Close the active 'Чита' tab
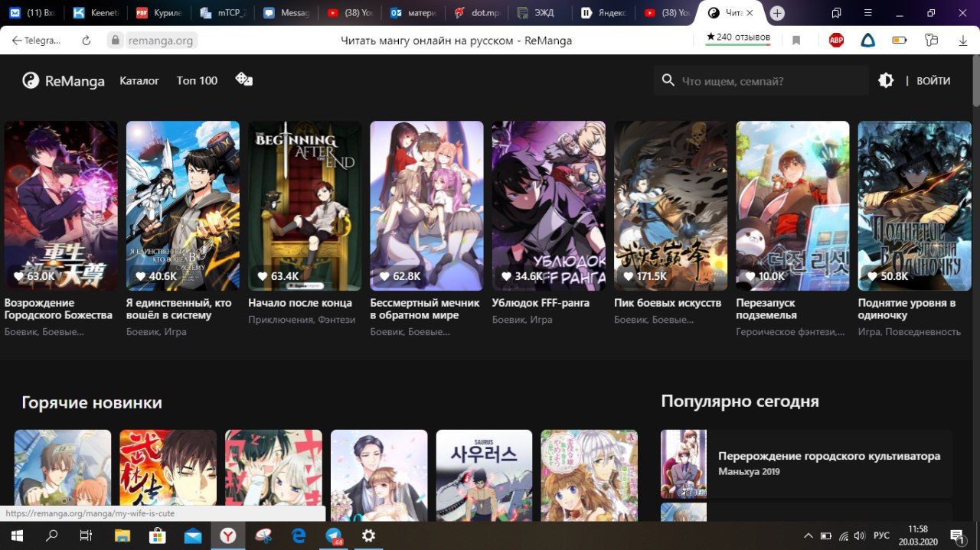Image resolution: width=980 pixels, height=550 pixels. (750, 13)
